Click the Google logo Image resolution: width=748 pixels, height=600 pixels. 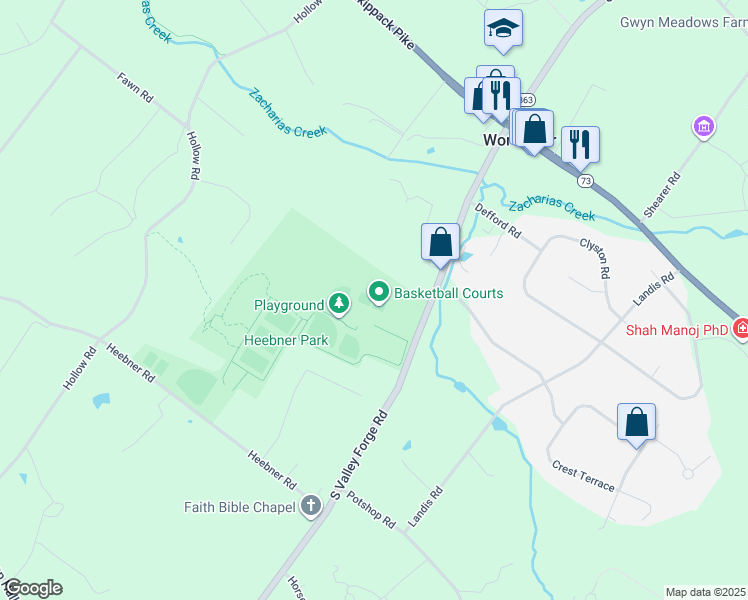[33, 588]
